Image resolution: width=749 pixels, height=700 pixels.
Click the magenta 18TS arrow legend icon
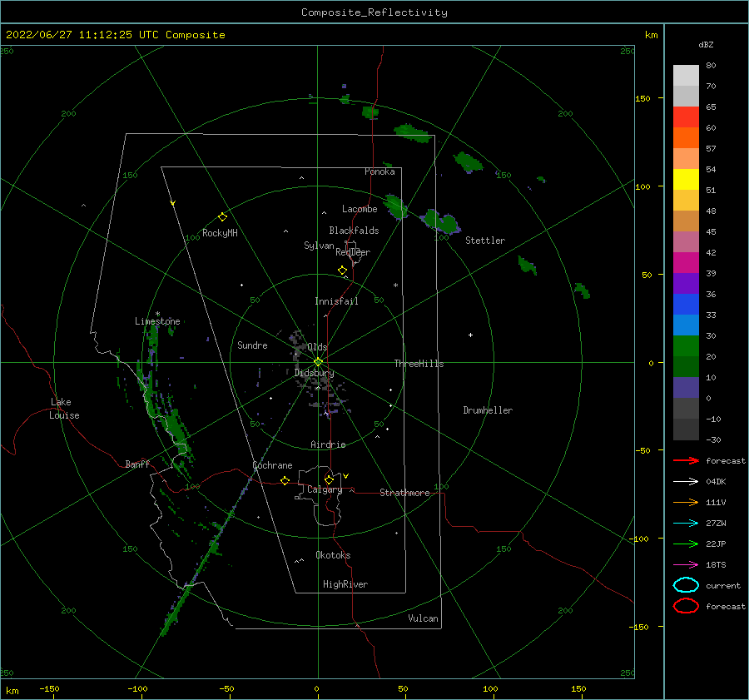(x=686, y=565)
